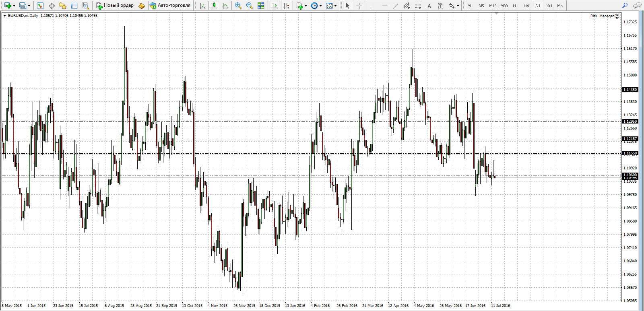
Task: Click the 1.14350 price line label
Action: click(630, 90)
